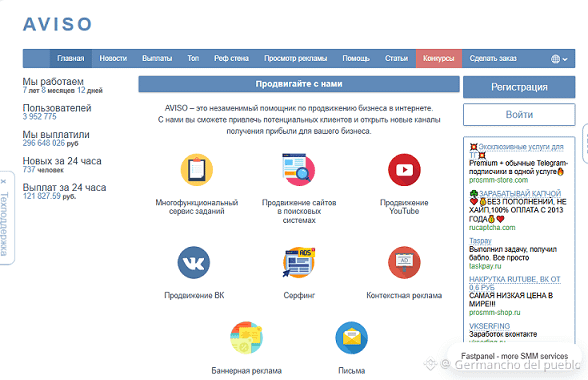The image size is (588, 380).
Task: Open the Письма envelope icon
Action: (351, 338)
